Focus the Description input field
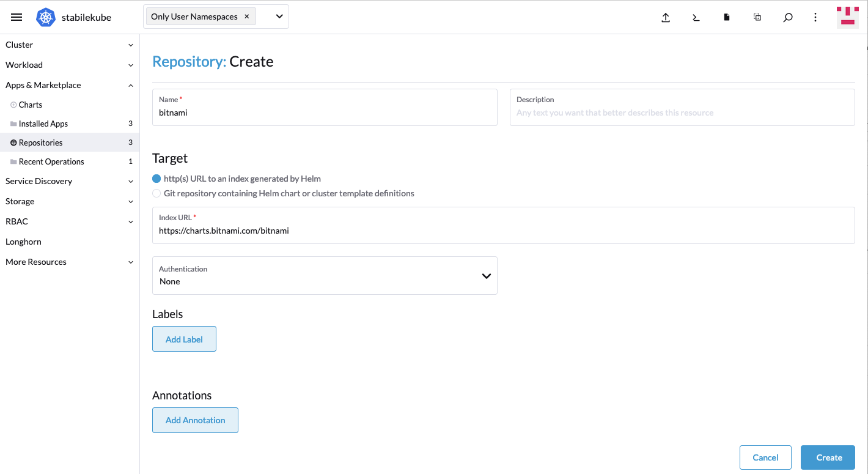The height and width of the screenshot is (474, 868). [682, 108]
